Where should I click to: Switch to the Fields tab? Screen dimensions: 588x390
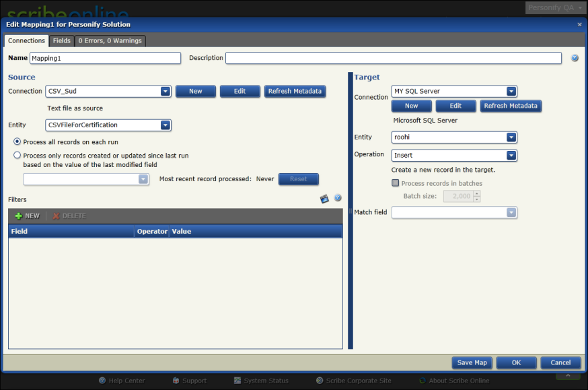tap(61, 41)
